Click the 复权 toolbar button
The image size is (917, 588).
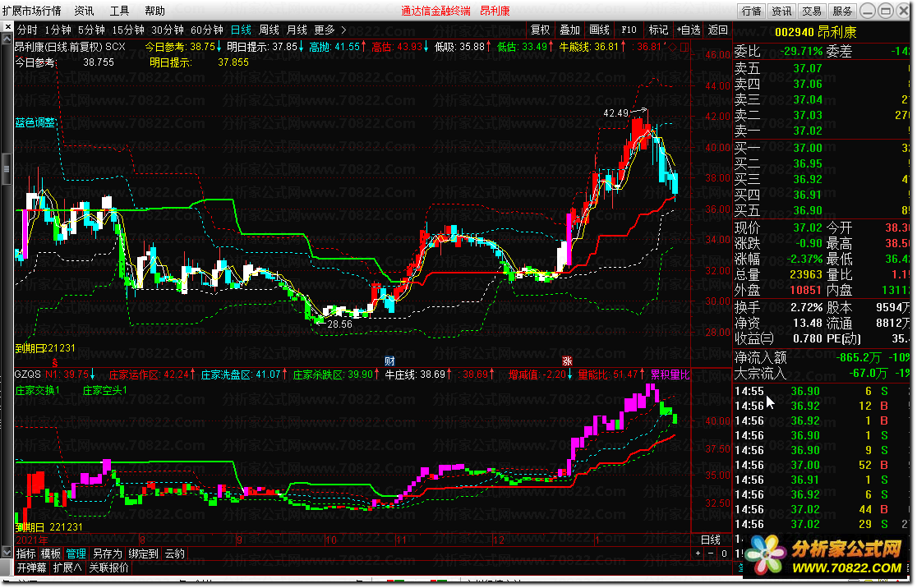click(x=540, y=30)
